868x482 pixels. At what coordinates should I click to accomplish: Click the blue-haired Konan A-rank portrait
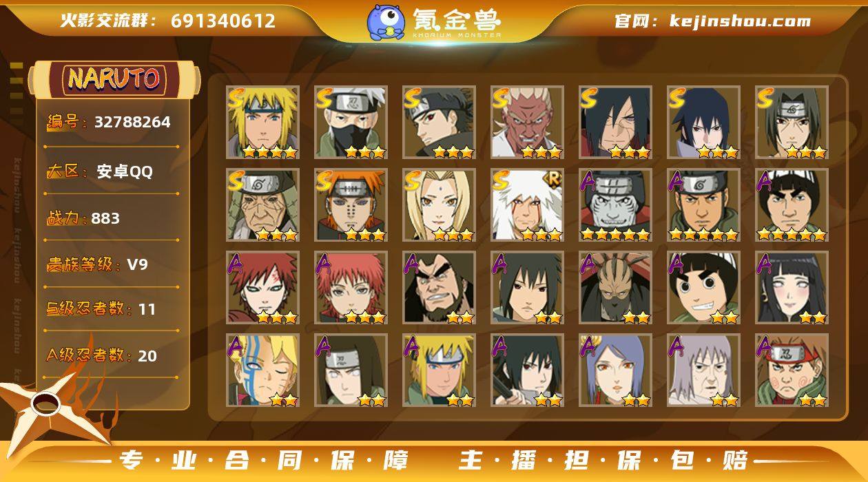tap(615, 370)
